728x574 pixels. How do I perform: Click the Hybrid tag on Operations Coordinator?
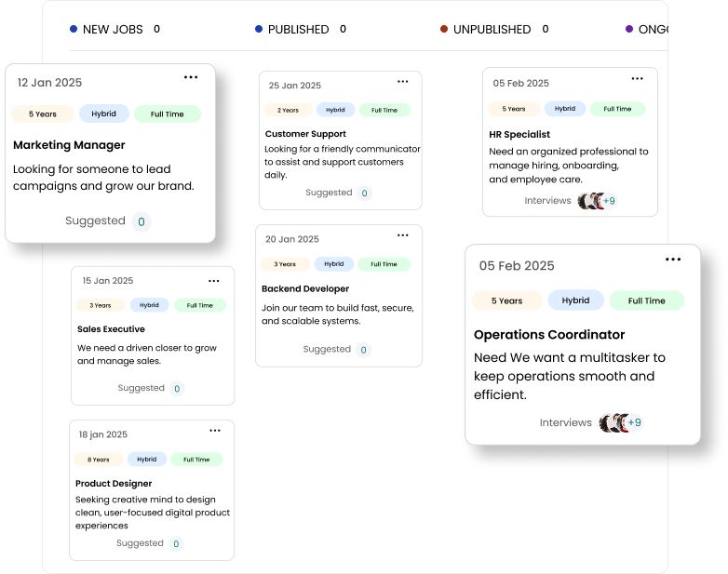(575, 300)
